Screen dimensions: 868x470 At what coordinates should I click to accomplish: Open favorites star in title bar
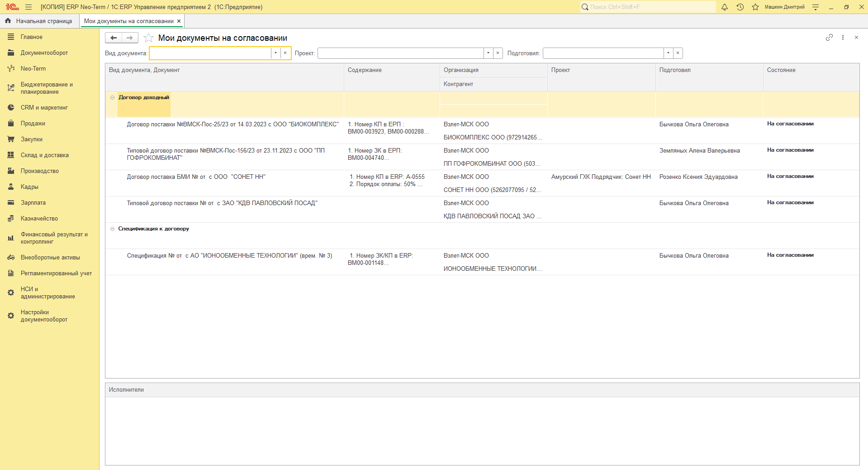[x=755, y=7]
